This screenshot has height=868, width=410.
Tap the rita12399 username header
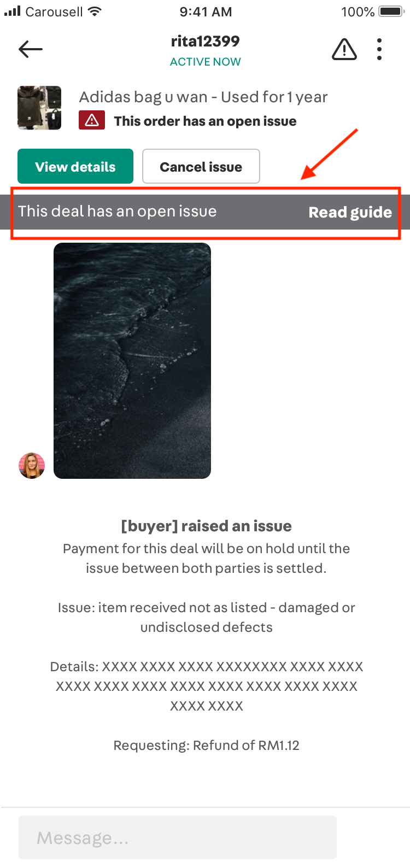[x=205, y=41]
